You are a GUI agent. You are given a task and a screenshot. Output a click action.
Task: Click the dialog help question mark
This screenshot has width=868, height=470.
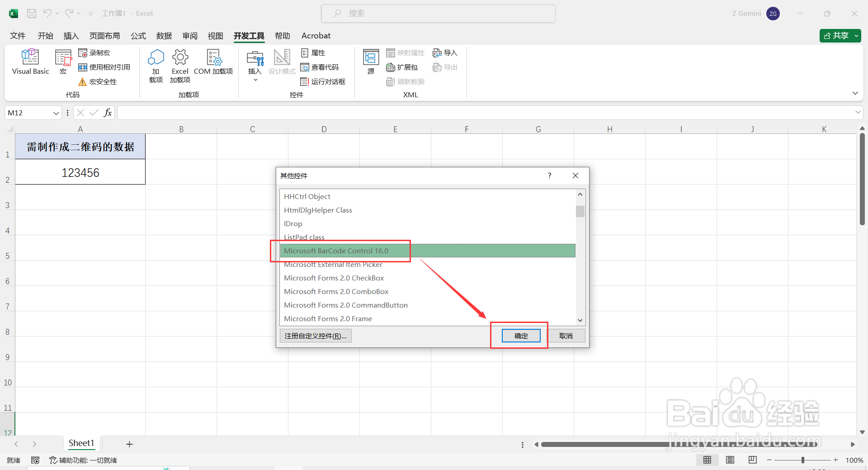click(x=549, y=176)
